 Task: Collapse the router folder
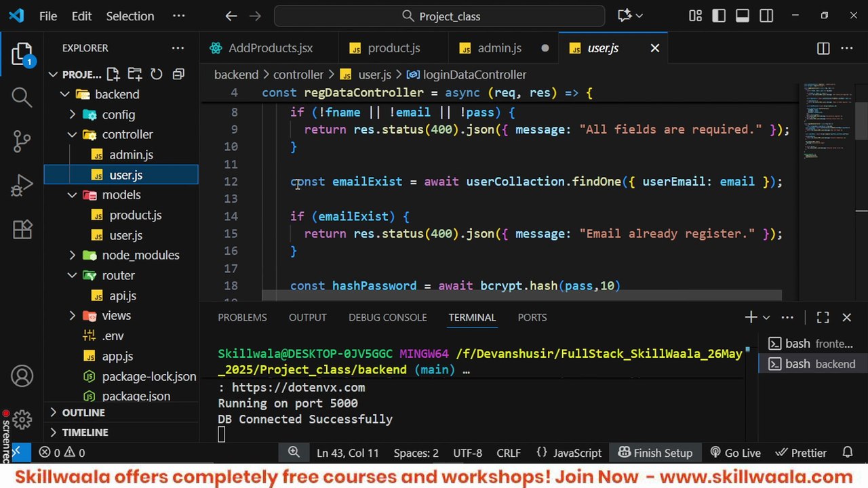click(x=73, y=275)
